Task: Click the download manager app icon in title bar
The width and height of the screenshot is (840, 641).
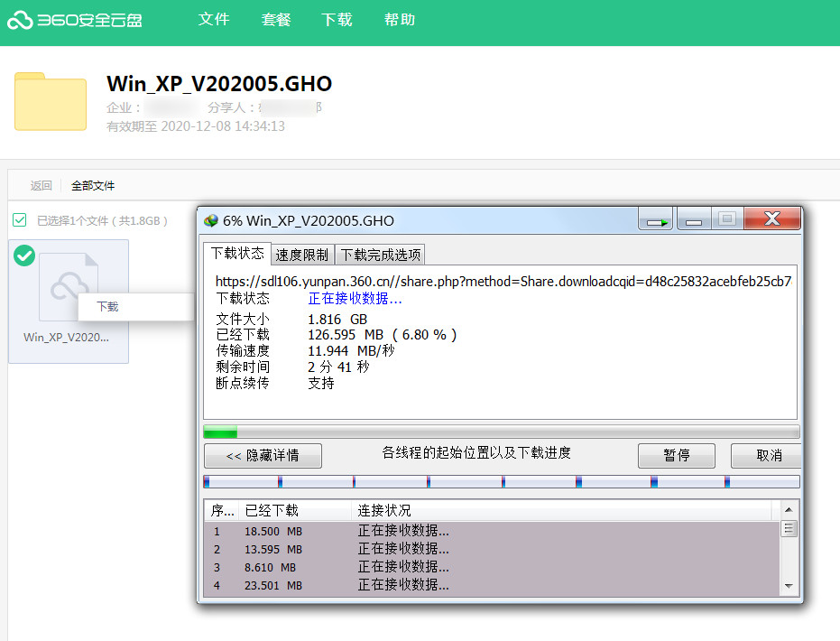Action: pyautogui.click(x=210, y=220)
